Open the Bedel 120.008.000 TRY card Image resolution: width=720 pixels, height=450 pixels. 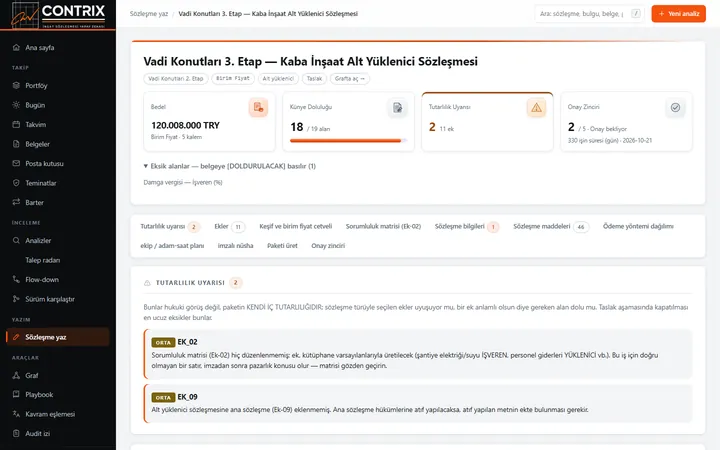209,122
